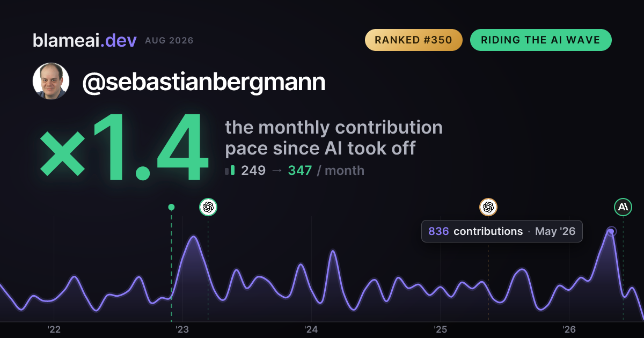Click the blameai.dev logo
This screenshot has width=644, height=338.
85,40
